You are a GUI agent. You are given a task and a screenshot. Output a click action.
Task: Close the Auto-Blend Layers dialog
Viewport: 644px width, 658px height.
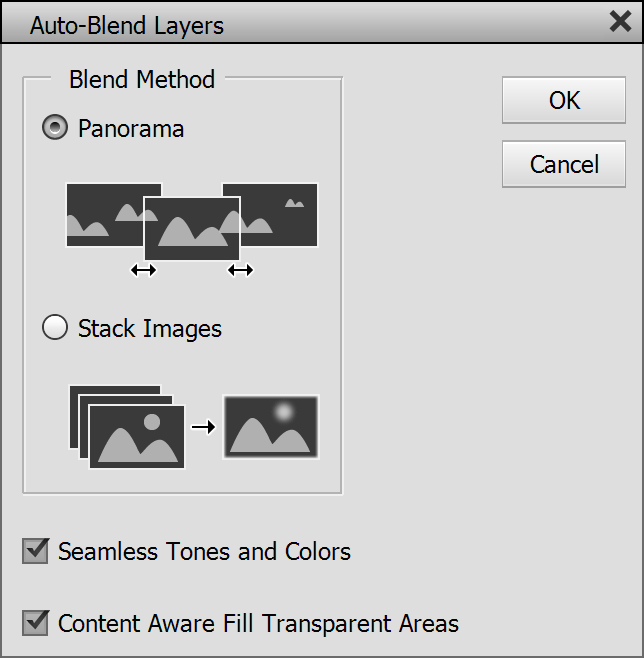tap(620, 23)
